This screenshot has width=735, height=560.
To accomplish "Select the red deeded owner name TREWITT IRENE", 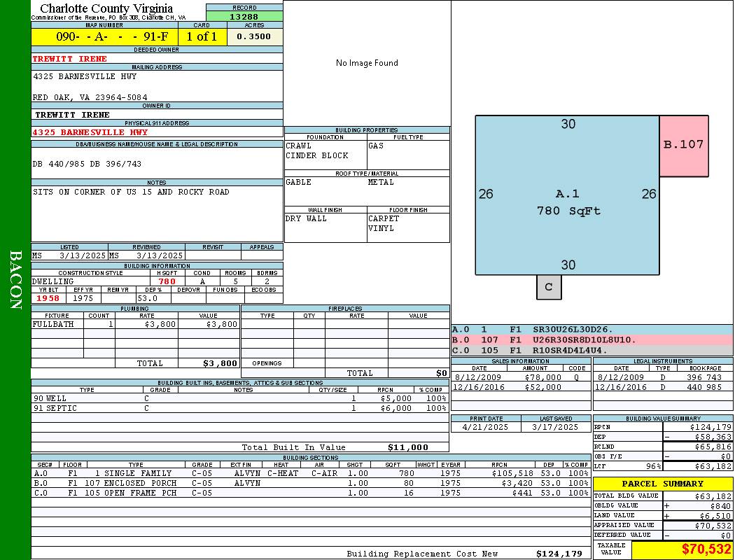I will [x=71, y=59].
